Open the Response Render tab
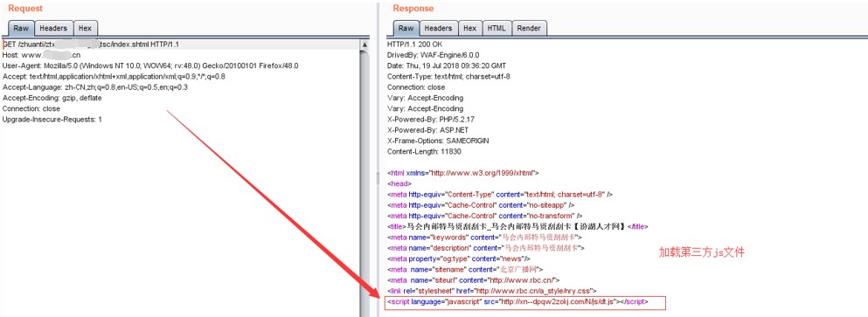Image resolution: width=868 pixels, height=317 pixels. click(x=529, y=28)
